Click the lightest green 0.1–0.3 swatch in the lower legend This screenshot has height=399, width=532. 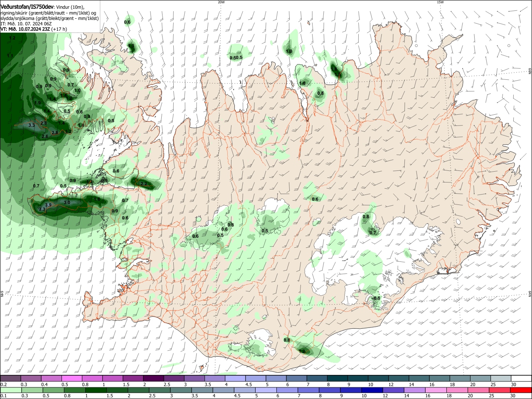coord(10,390)
